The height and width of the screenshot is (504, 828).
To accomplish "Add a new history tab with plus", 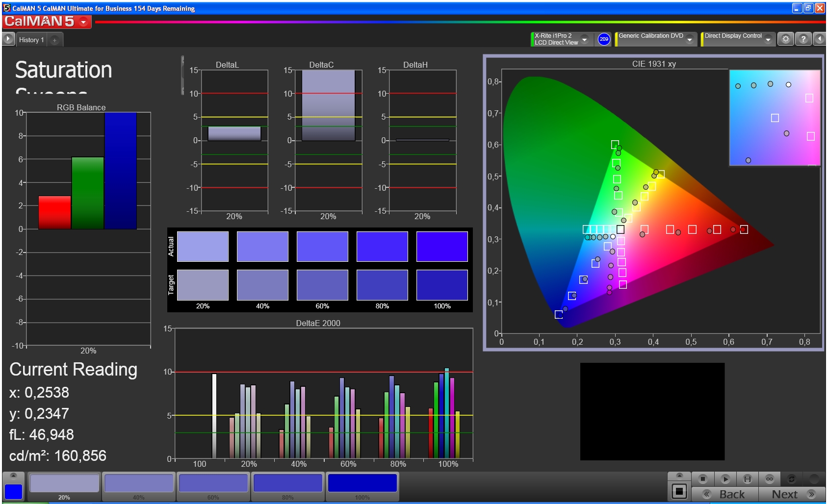I will click(x=54, y=40).
